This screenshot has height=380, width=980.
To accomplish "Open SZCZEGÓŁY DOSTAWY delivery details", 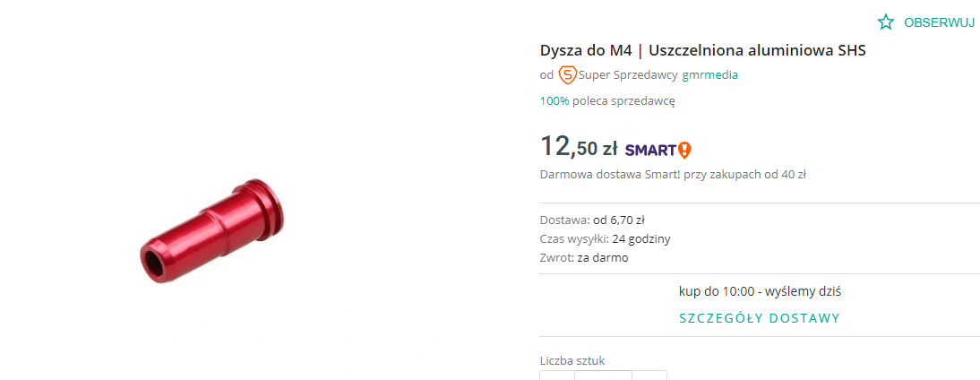I will [x=760, y=318].
